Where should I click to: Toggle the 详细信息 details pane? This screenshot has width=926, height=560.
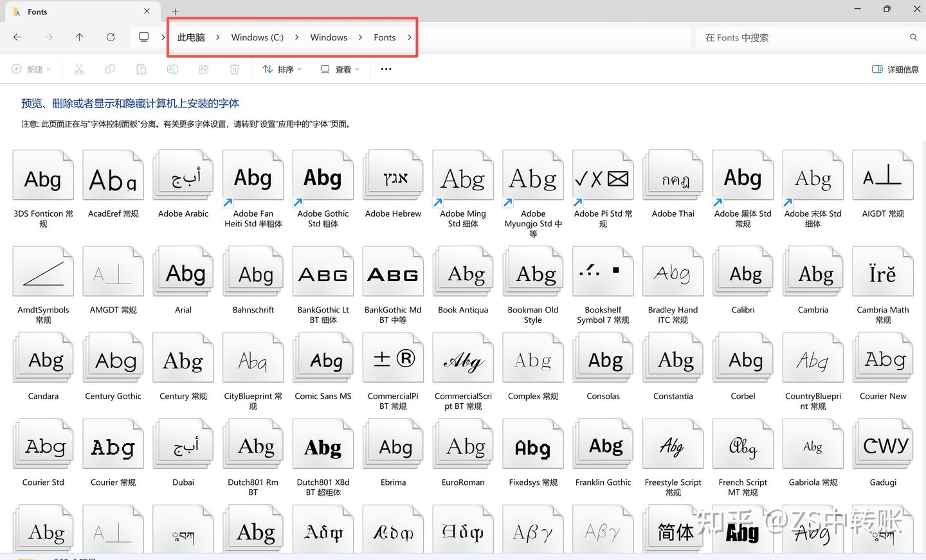point(895,69)
